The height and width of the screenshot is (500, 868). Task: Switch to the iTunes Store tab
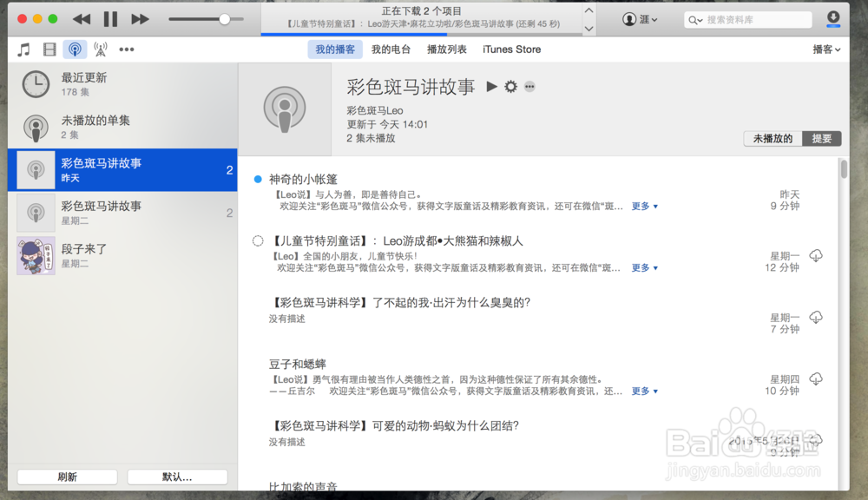pos(511,49)
